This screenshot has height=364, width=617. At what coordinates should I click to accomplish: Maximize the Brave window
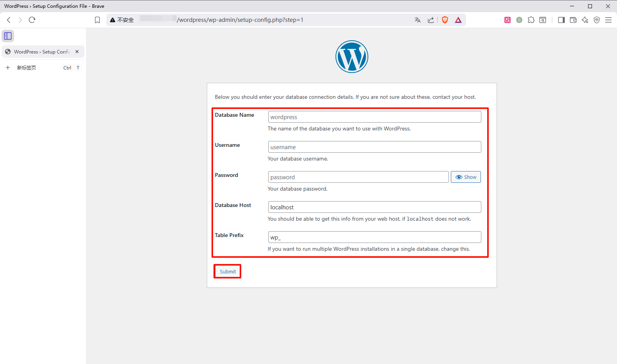click(x=590, y=6)
